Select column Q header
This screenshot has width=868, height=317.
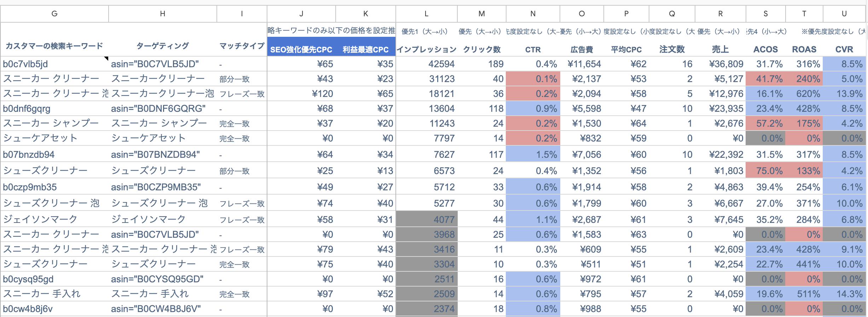pyautogui.click(x=672, y=14)
